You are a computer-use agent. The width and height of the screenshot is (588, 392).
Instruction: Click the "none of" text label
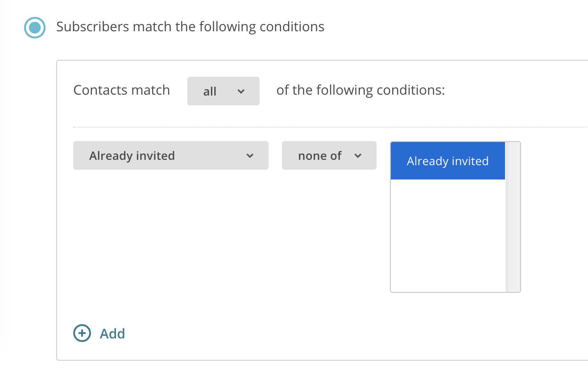click(320, 156)
